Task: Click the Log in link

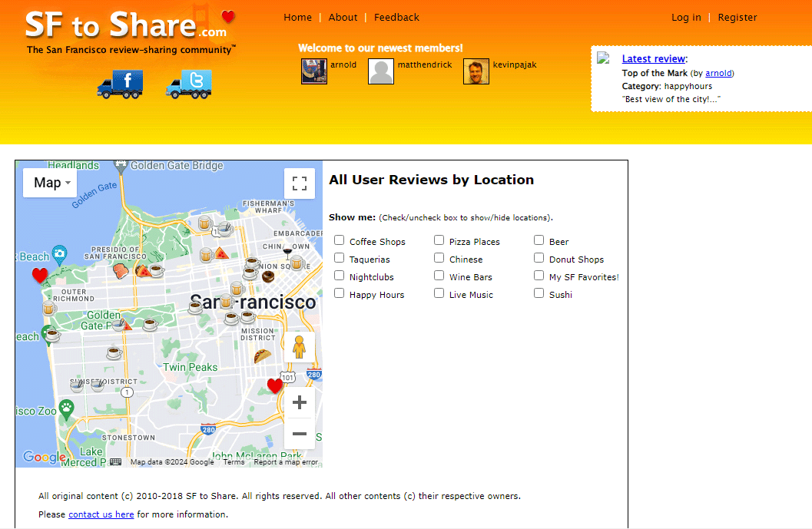Action: point(686,18)
